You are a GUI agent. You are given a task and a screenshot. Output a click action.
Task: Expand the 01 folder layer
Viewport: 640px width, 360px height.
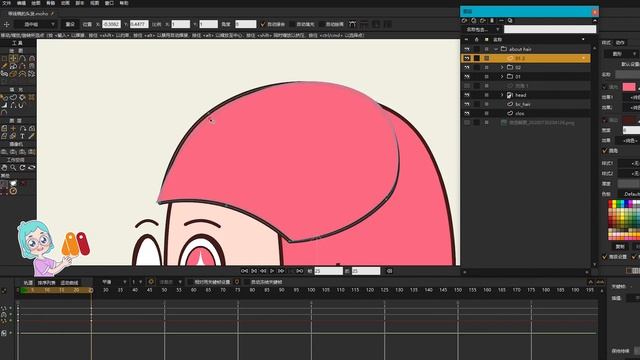pos(502,77)
